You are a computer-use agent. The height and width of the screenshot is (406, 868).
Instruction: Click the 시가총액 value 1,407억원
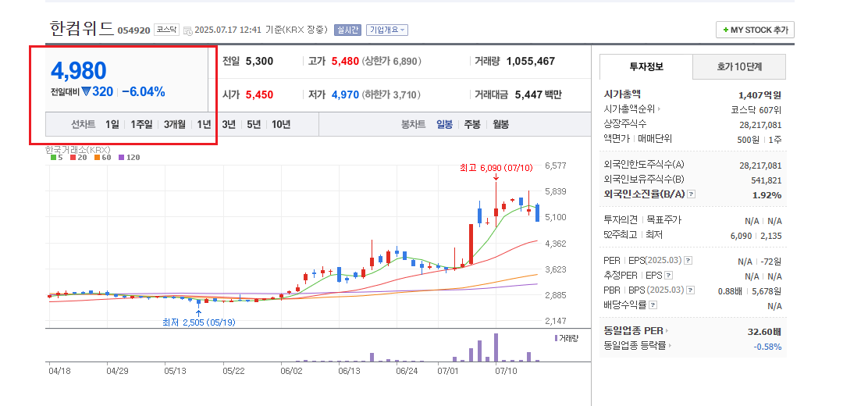click(760, 94)
